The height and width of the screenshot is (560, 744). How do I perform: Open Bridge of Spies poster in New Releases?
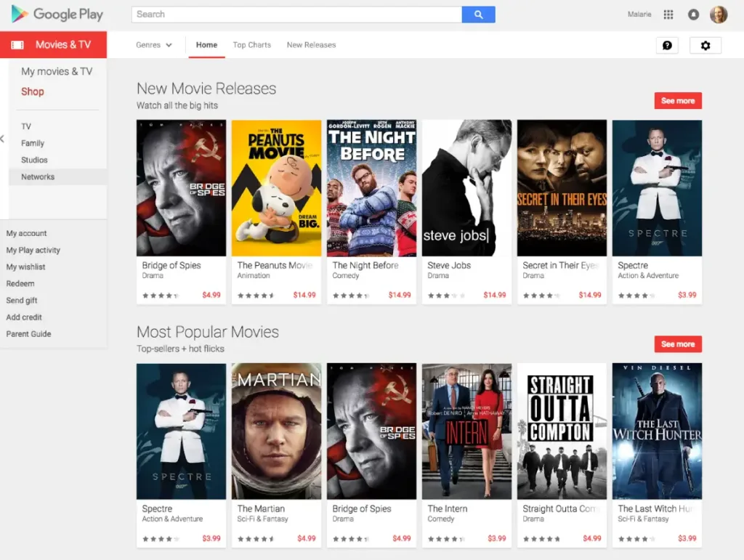[181, 188]
